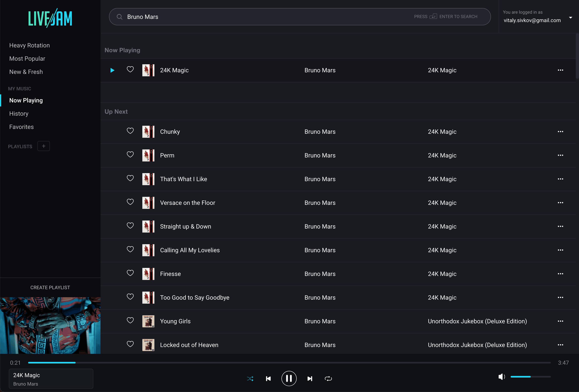The width and height of the screenshot is (579, 392).
Task: Heart the song Finesse
Action: coord(130,273)
